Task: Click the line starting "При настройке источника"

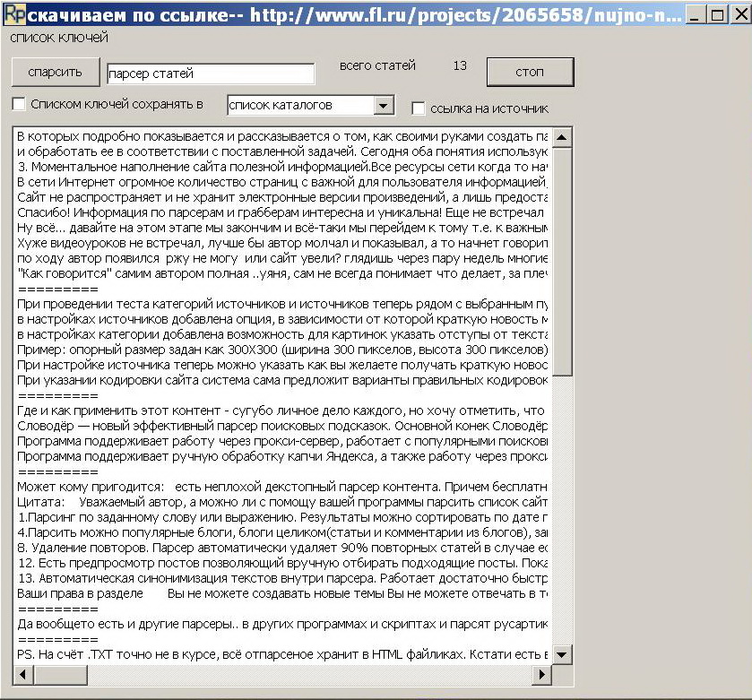Action: [x=282, y=365]
